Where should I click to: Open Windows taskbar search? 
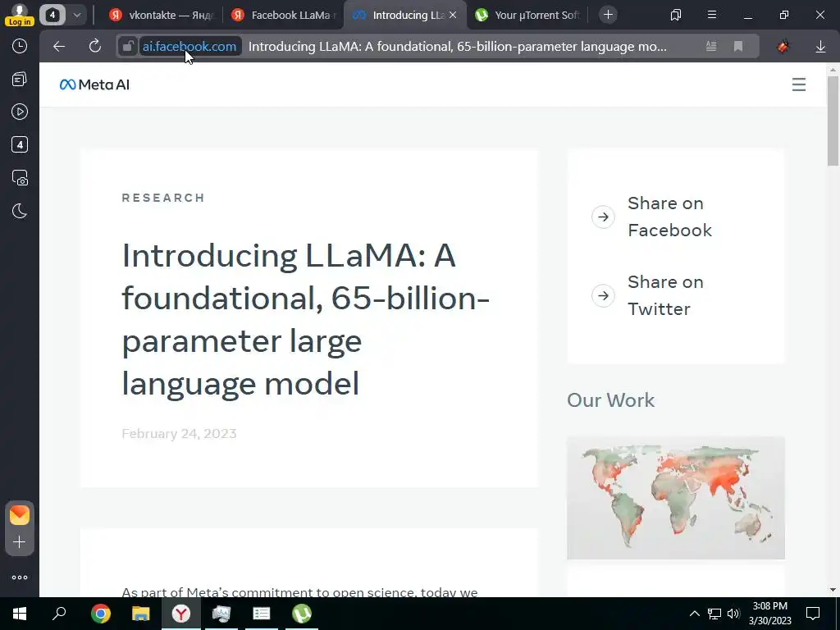tap(59, 614)
